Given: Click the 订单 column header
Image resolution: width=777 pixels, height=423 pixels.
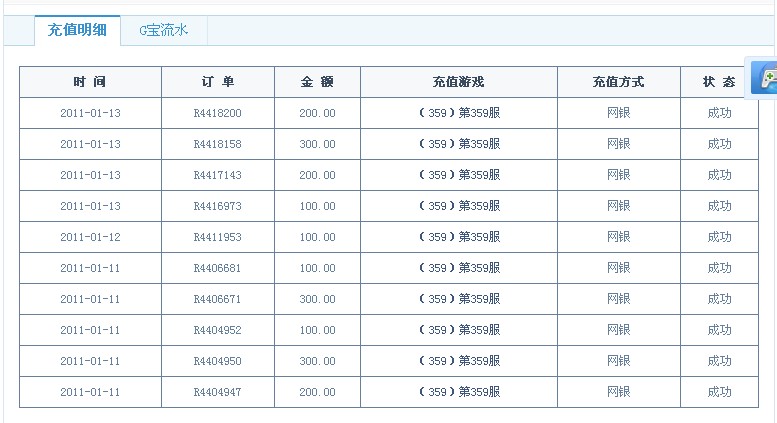Looking at the screenshot, I should [218, 82].
